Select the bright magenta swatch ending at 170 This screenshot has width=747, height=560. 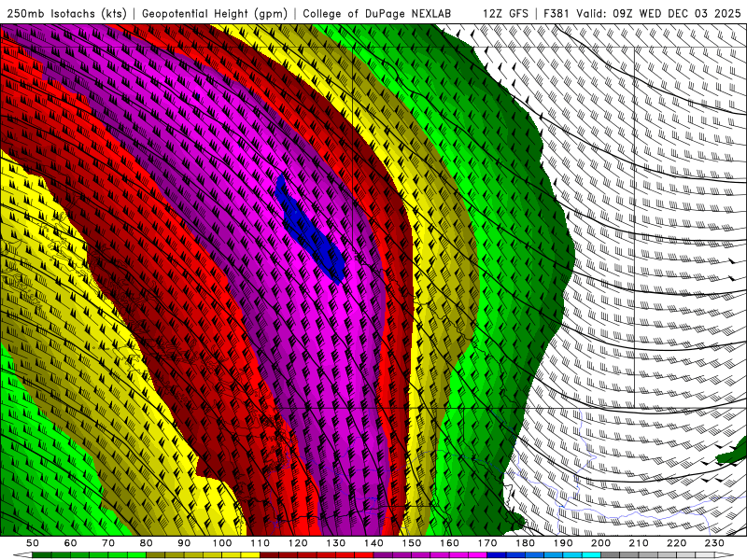click(478, 555)
